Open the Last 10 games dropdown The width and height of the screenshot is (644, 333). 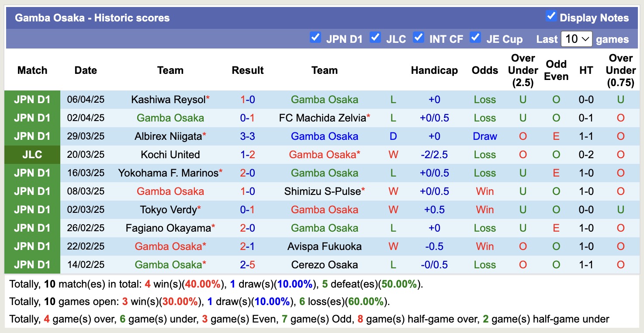[576, 39]
